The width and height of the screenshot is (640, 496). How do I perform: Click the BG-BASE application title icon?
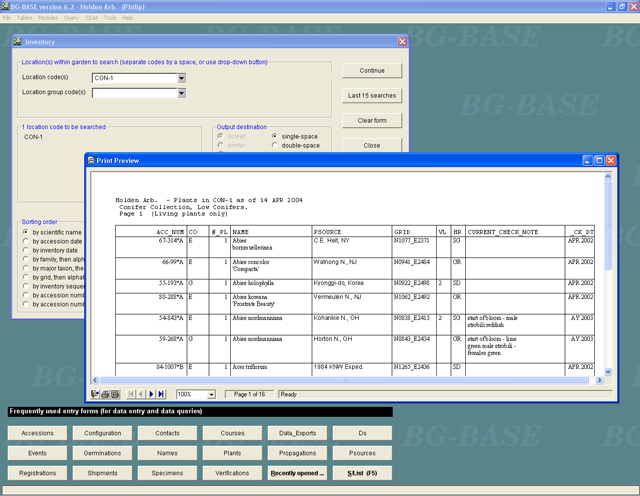point(5,7)
